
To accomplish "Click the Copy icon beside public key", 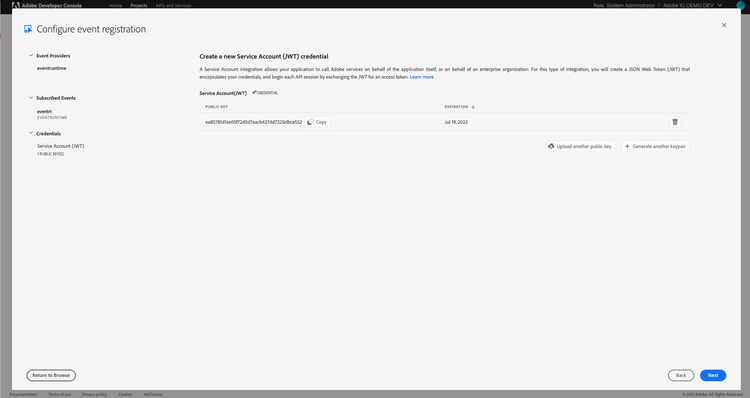I will (x=310, y=122).
